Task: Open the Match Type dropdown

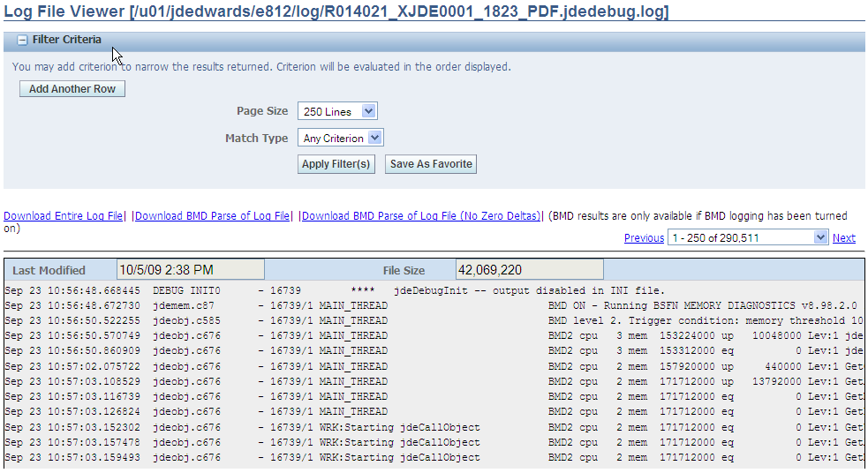Action: pyautogui.click(x=341, y=138)
